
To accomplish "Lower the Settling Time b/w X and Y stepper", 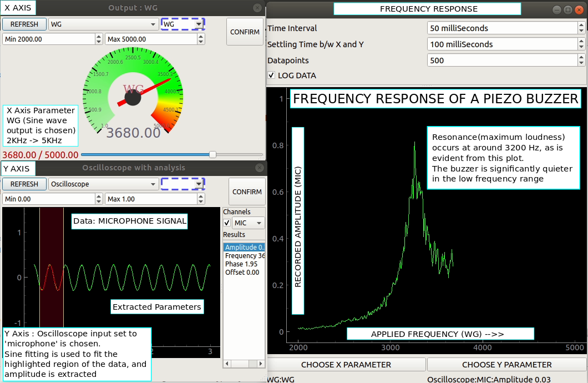I will coord(580,47).
